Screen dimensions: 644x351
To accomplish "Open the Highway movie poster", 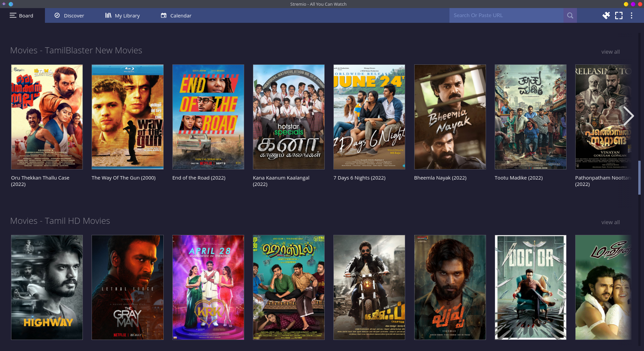I will tap(47, 287).
